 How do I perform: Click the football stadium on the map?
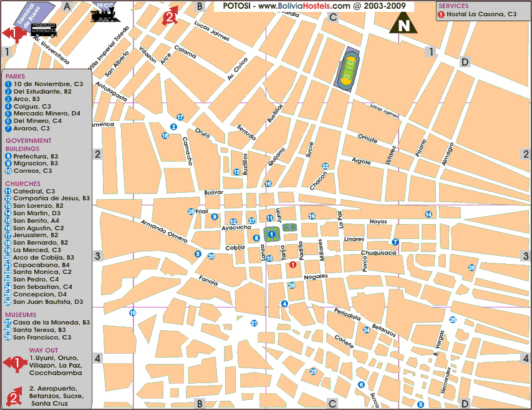(349, 69)
